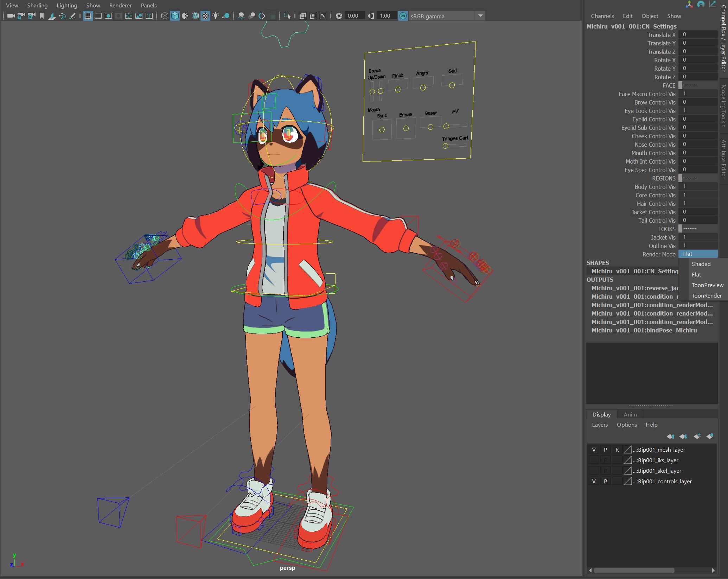728x579 pixels.
Task: Click the Grease Pencil icon
Action: coord(72,16)
